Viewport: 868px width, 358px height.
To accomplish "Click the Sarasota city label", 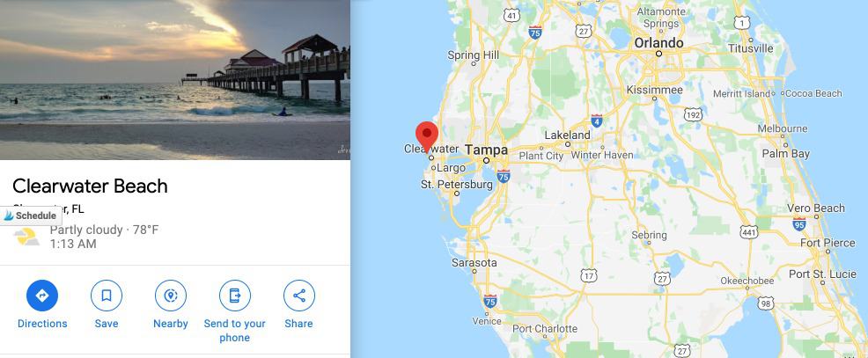I will (474, 263).
